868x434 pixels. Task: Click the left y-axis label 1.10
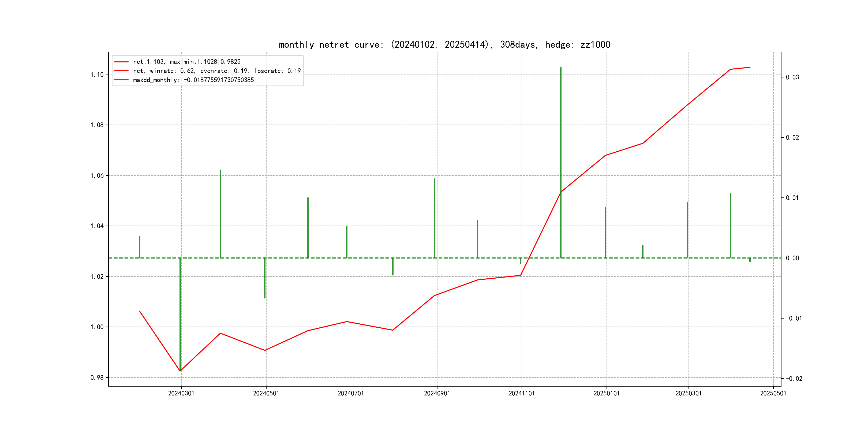pos(97,74)
